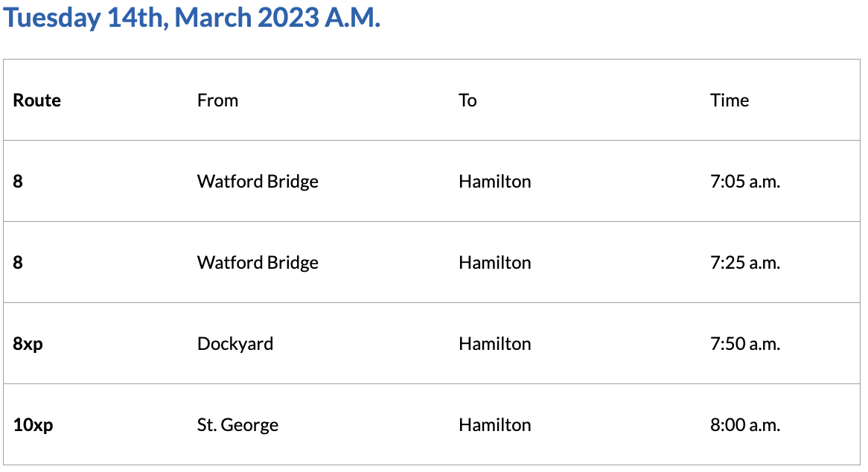
Task: Select the 7:50 a.m. time cell
Action: coord(745,344)
